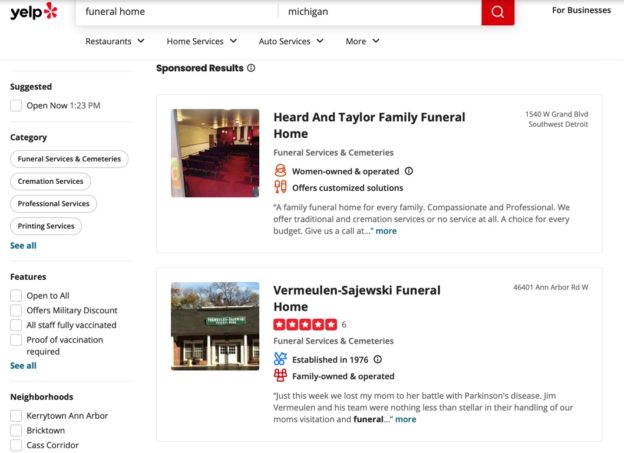
Task: Check the Open to All feature
Action: click(16, 295)
